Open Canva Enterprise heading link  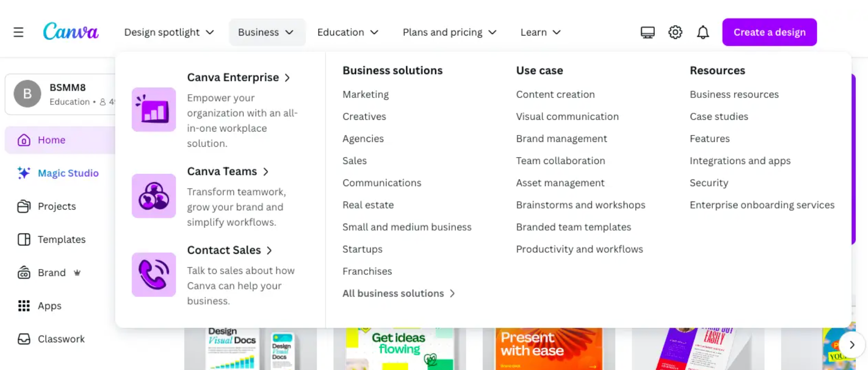pos(239,77)
